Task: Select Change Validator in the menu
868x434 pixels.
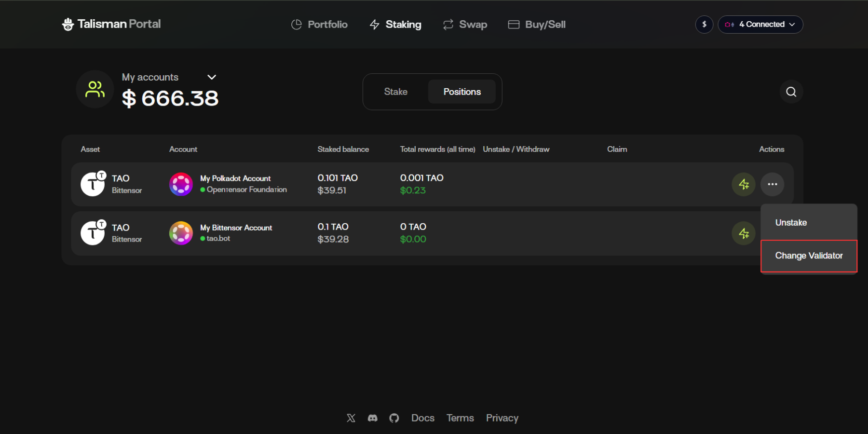Action: click(809, 256)
